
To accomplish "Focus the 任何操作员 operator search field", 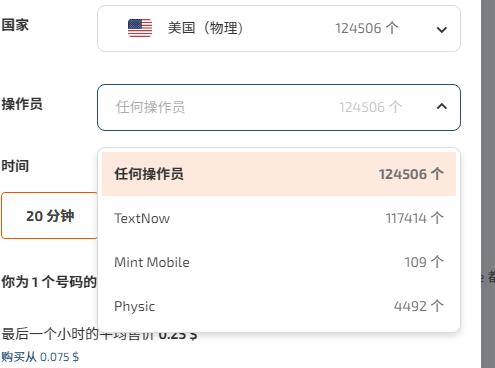I will [279, 107].
